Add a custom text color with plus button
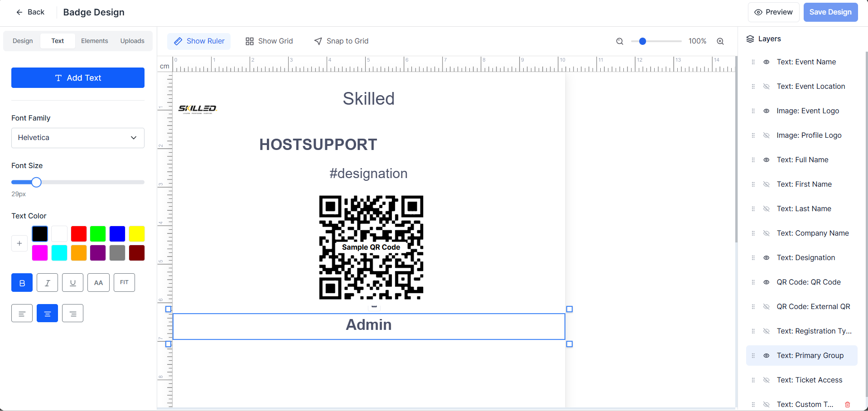Image resolution: width=868 pixels, height=411 pixels. (x=19, y=243)
